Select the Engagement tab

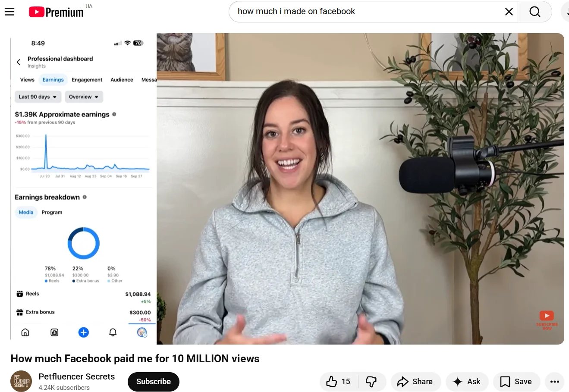click(x=87, y=79)
